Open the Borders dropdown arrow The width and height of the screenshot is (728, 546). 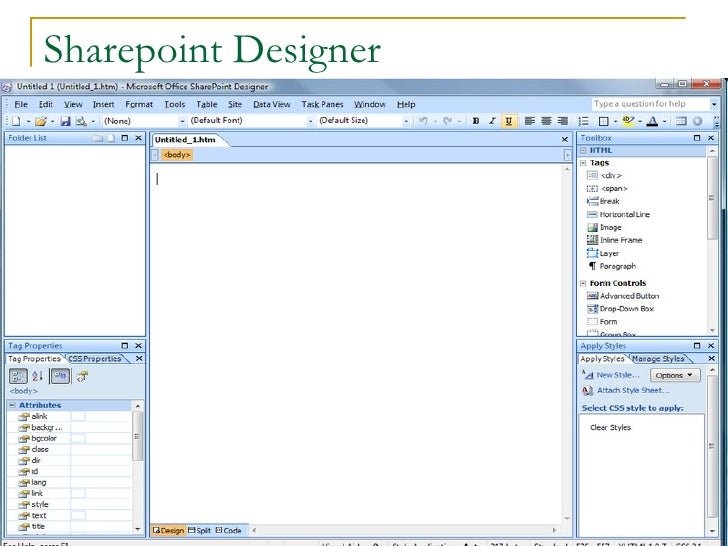(x=616, y=122)
